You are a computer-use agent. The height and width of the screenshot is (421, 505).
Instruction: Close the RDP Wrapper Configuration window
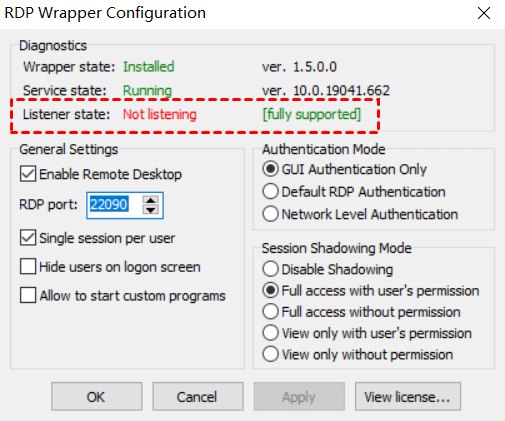tap(484, 13)
